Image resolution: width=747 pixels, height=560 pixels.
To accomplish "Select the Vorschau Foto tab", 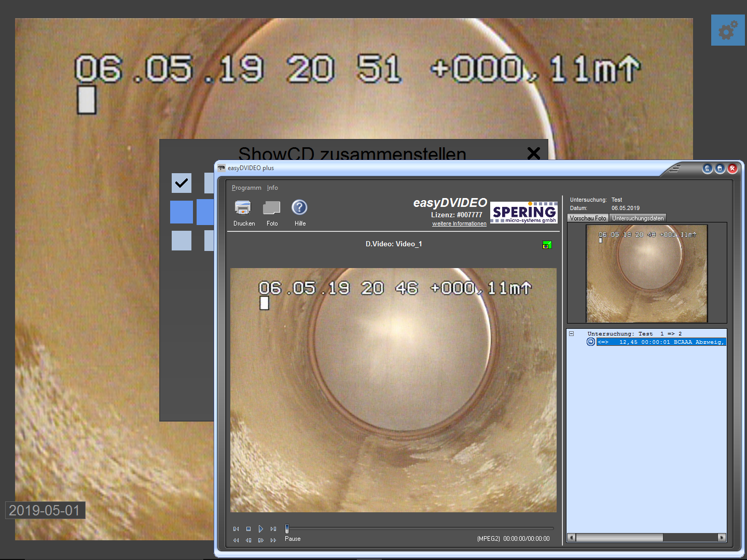I will [x=588, y=218].
